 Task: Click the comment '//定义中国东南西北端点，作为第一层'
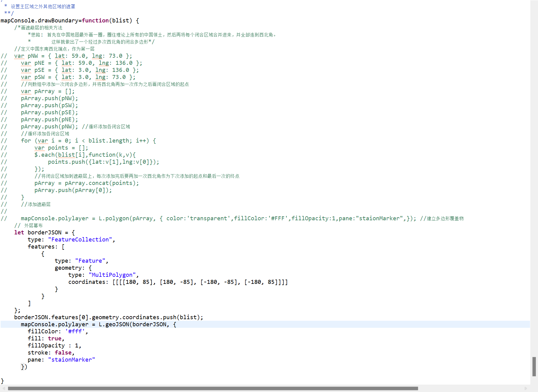(x=54, y=49)
